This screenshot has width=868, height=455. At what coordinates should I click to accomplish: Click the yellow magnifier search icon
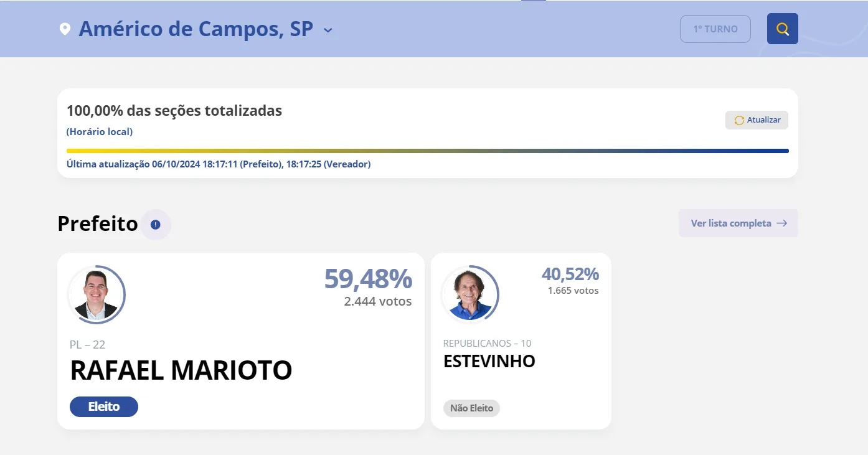pos(782,29)
